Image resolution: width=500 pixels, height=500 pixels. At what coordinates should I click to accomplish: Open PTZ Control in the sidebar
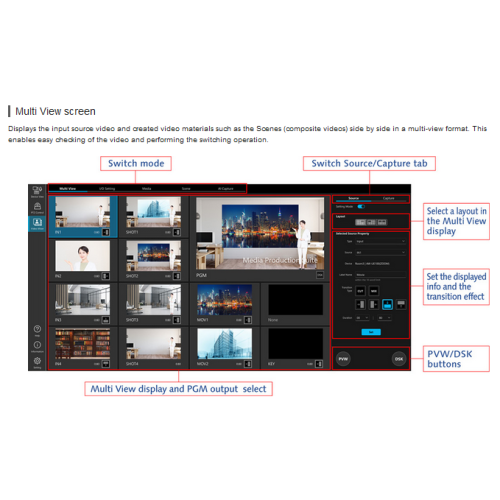37,208
